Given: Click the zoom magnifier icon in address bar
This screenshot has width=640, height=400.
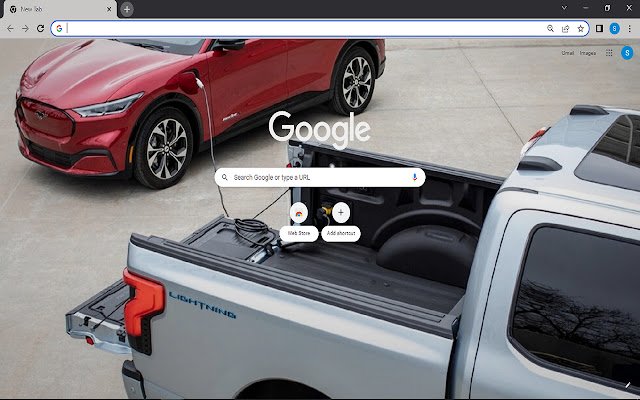Looking at the screenshot, I should click(x=550, y=29).
